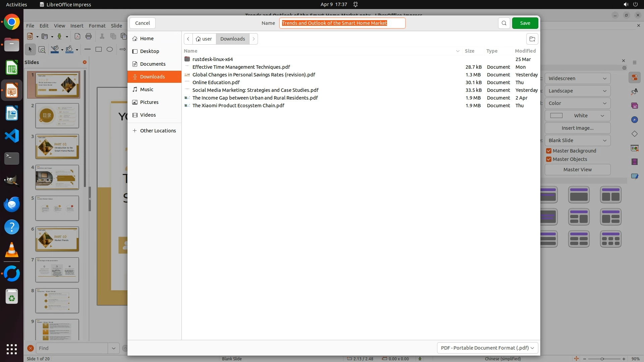Open the Widescreen format dropdown
644x362 pixels.
click(x=577, y=78)
